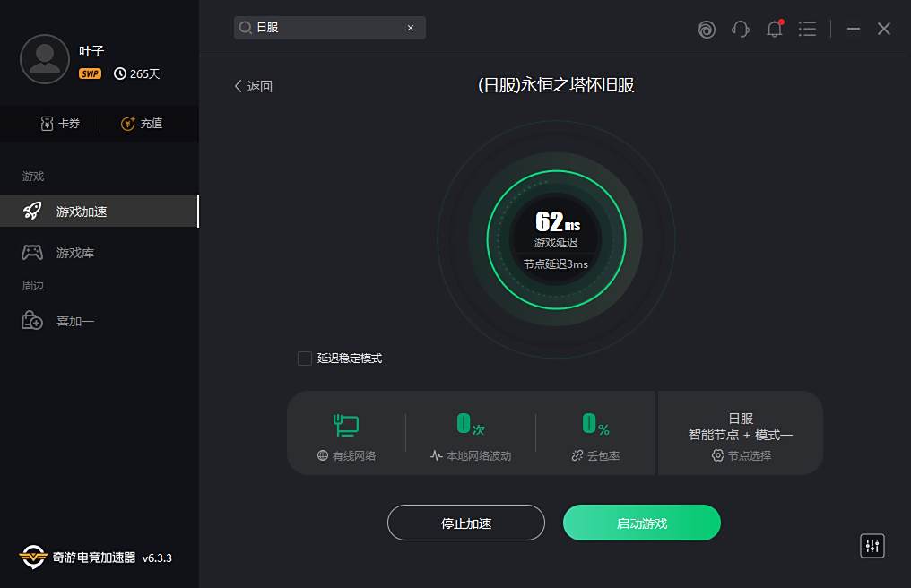Click the SVIP membership badge
911x588 pixels.
pyautogui.click(x=90, y=73)
